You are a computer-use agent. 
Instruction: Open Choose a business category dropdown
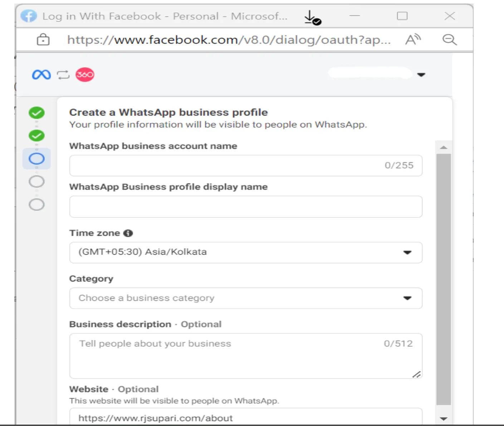[246, 298]
